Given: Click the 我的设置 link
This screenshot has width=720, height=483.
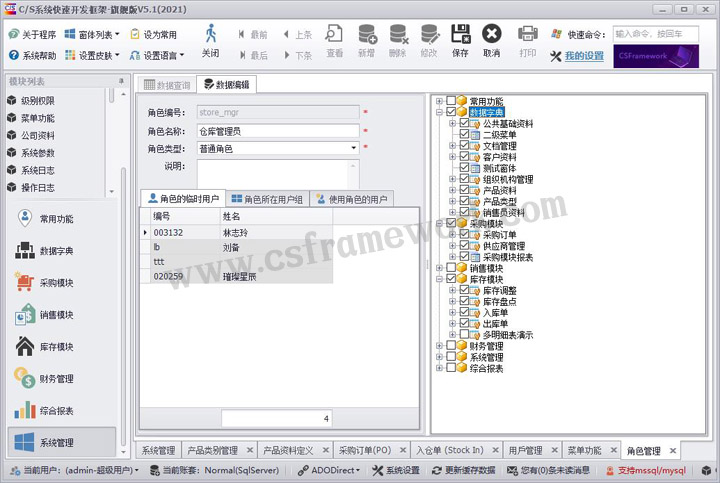Looking at the screenshot, I should coord(583,56).
